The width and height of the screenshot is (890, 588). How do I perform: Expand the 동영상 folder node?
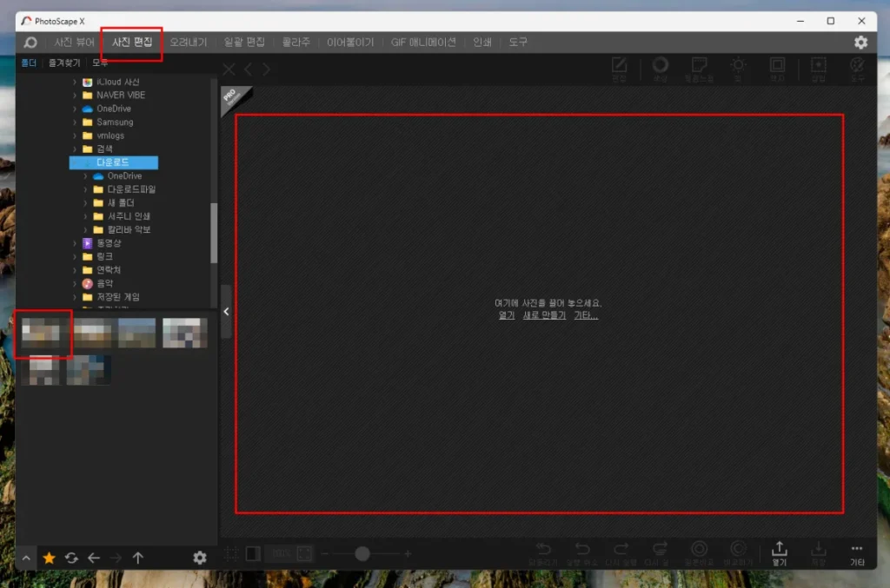(76, 243)
